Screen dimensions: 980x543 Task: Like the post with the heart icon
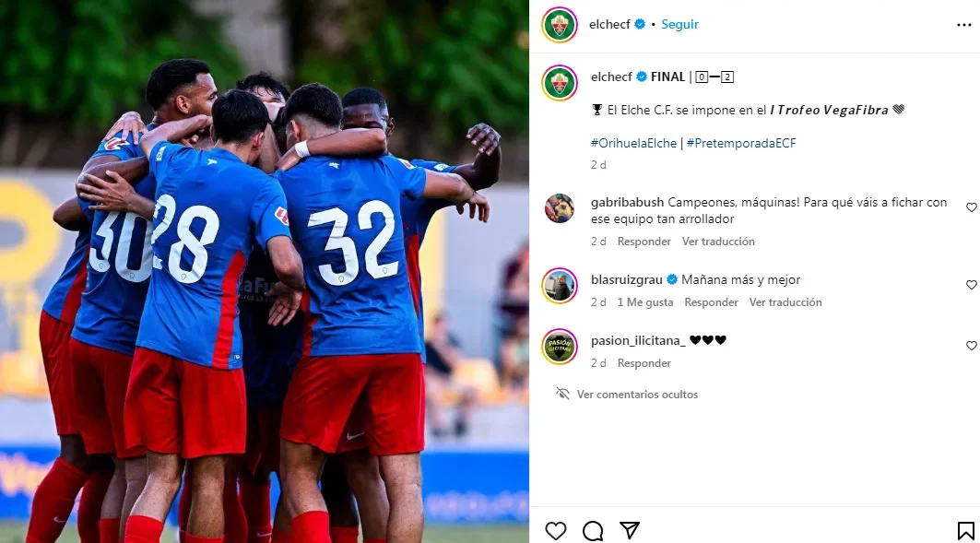[x=555, y=530]
